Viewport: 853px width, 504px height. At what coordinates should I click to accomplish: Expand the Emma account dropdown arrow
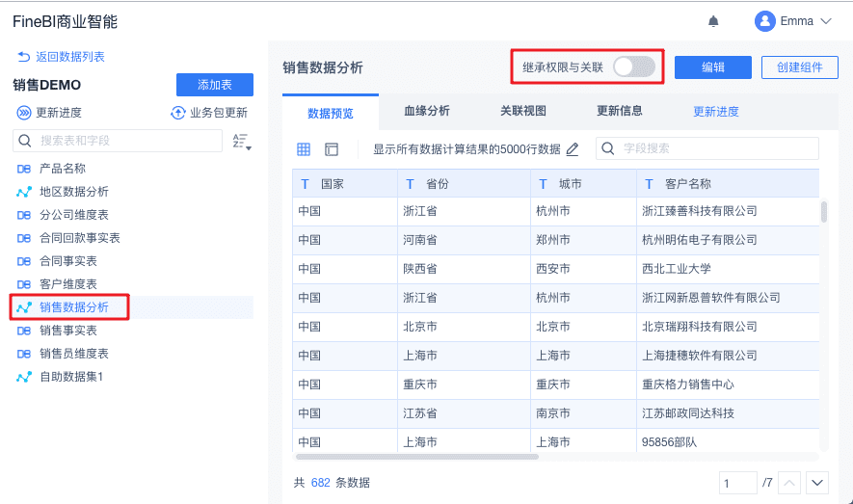[x=826, y=21]
